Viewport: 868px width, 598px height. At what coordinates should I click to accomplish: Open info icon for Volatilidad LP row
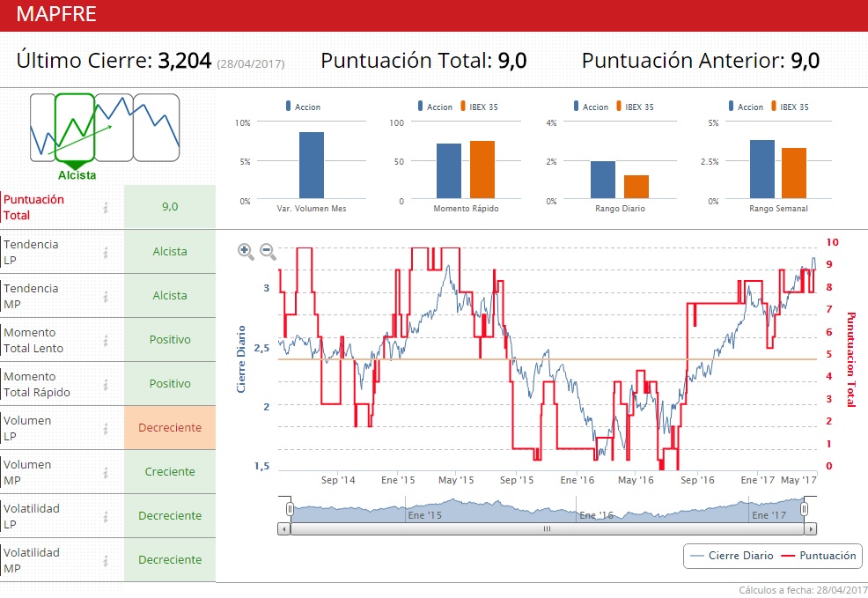click(105, 517)
